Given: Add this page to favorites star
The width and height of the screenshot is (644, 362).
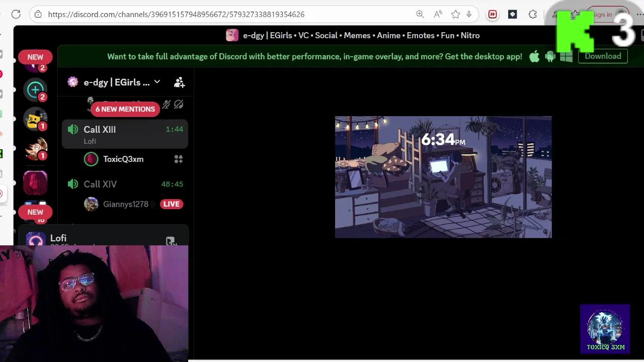Looking at the screenshot, I should (x=455, y=14).
